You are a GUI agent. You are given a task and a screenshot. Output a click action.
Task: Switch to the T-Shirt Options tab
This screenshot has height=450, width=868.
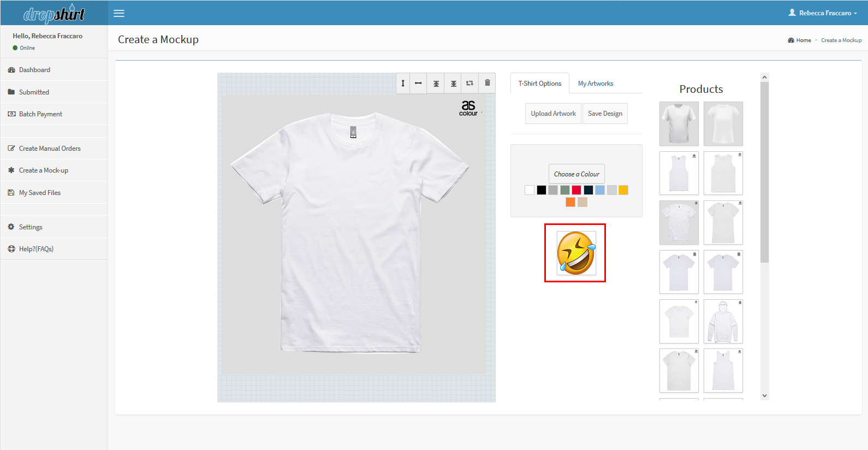pyautogui.click(x=540, y=84)
